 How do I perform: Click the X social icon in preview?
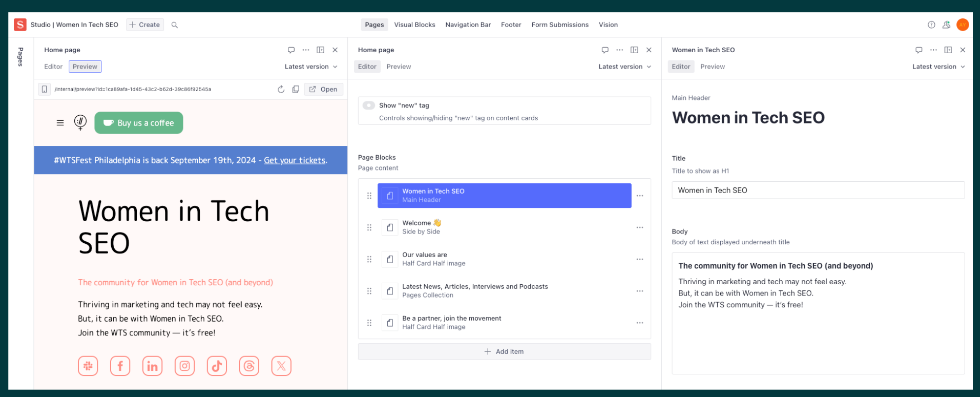281,366
